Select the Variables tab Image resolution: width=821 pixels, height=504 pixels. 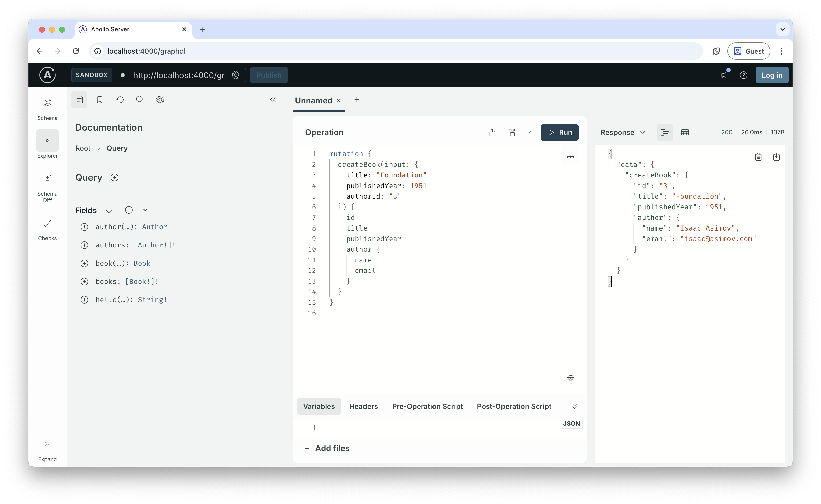pyautogui.click(x=319, y=406)
